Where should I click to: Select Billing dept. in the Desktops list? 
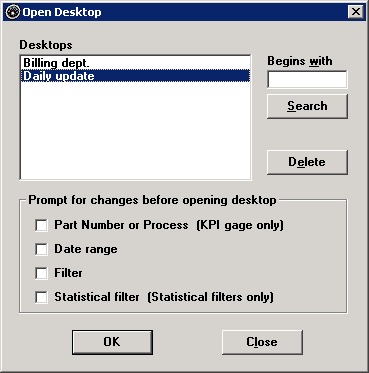[x=135, y=63]
